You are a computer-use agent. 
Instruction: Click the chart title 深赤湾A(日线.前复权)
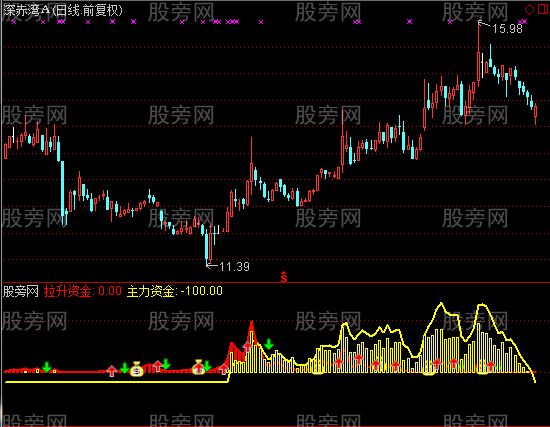tap(63, 10)
